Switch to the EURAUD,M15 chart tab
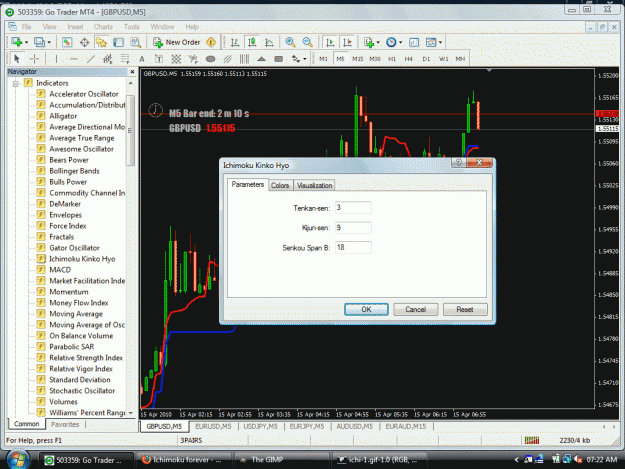 point(406,426)
